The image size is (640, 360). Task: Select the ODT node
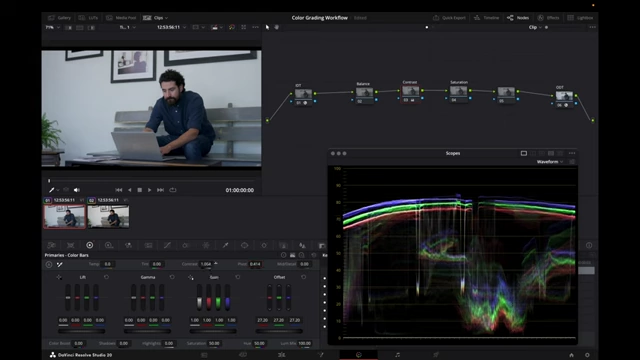point(564,99)
